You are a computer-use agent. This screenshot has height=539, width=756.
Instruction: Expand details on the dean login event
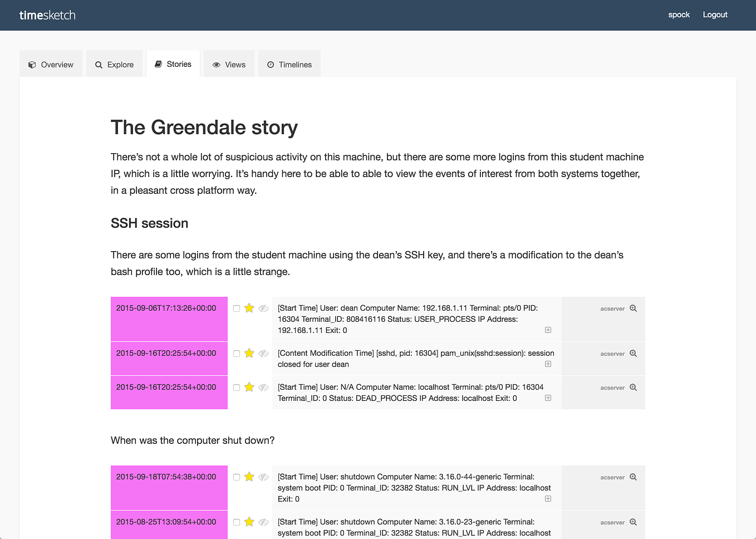tap(548, 330)
